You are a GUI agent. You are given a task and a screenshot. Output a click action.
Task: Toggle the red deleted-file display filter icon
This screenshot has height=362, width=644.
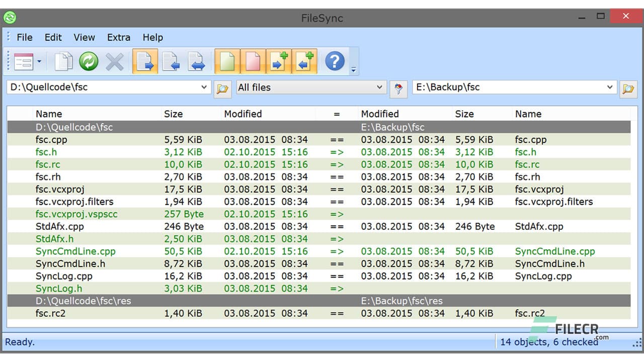253,61
